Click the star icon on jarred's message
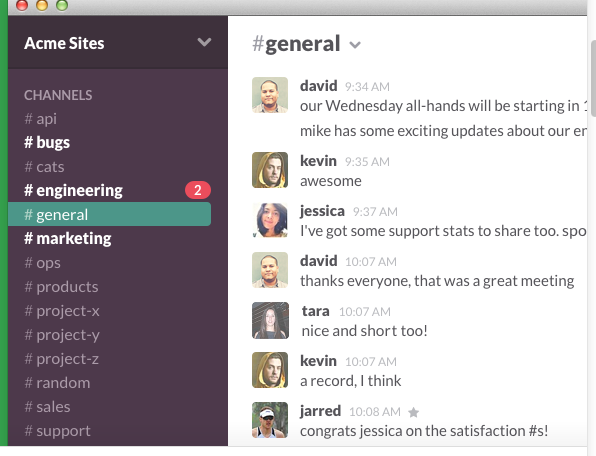Image resolution: width=596 pixels, height=456 pixels. click(x=413, y=412)
